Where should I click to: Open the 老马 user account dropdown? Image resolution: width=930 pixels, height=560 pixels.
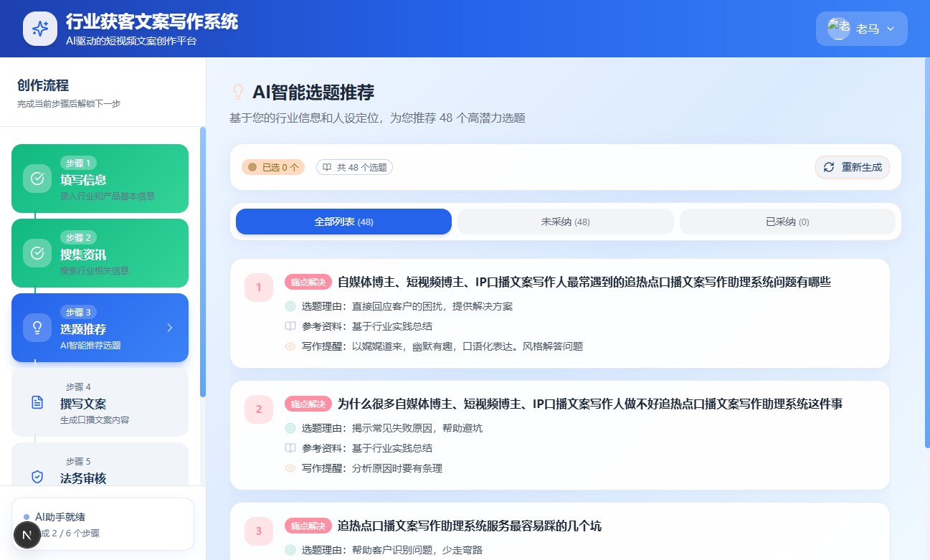861,29
